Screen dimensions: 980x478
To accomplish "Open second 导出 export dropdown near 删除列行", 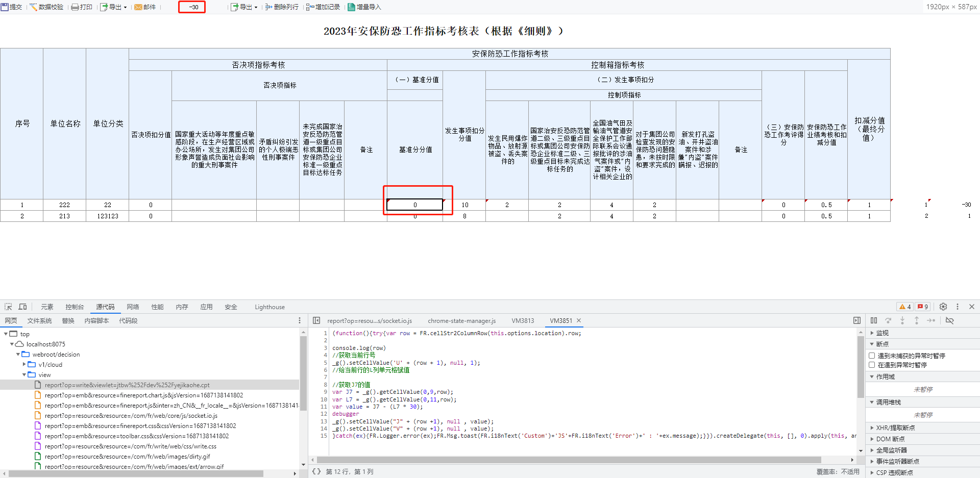I will (244, 7).
